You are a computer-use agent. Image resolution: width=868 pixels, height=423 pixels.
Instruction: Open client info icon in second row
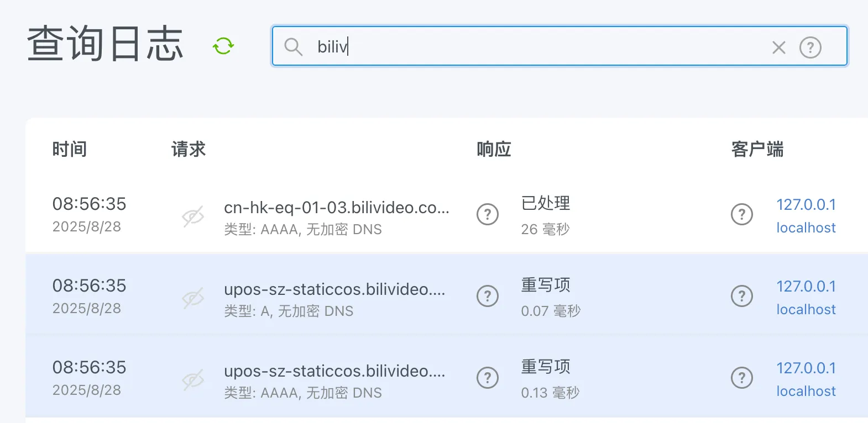point(741,296)
